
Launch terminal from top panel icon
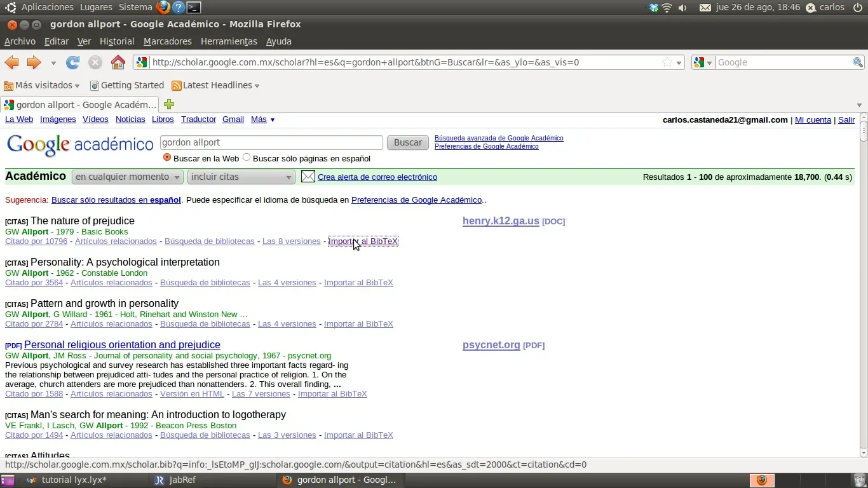tap(194, 8)
